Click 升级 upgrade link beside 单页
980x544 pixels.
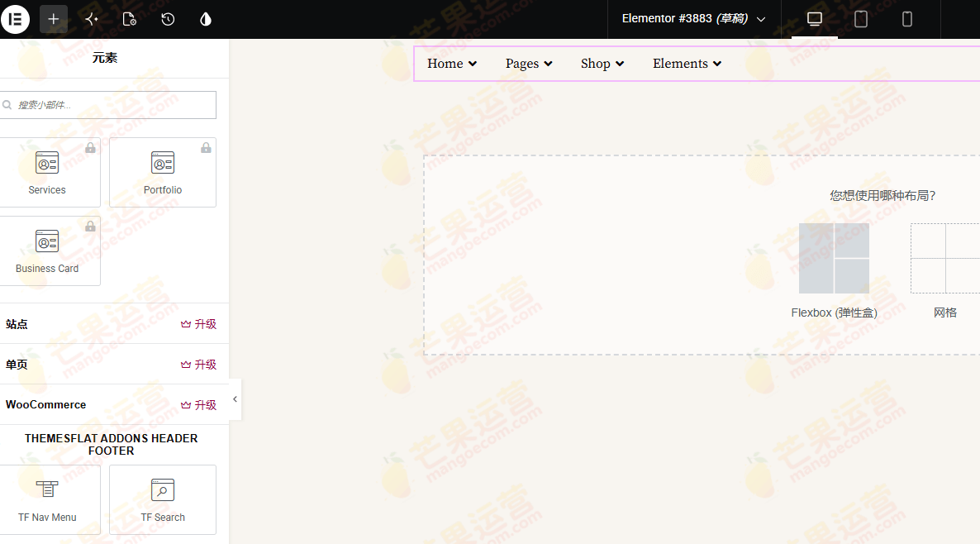tap(198, 365)
